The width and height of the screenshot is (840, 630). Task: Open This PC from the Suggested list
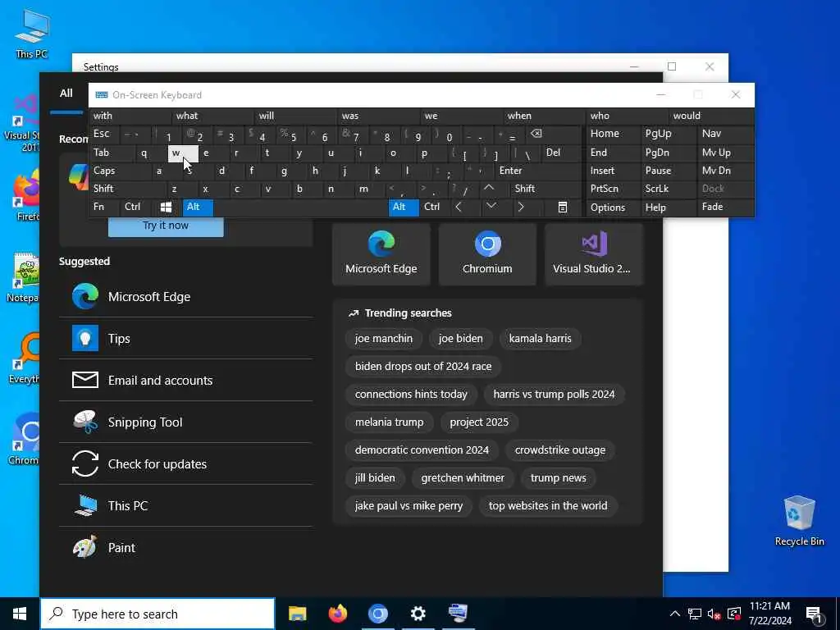(x=186, y=505)
